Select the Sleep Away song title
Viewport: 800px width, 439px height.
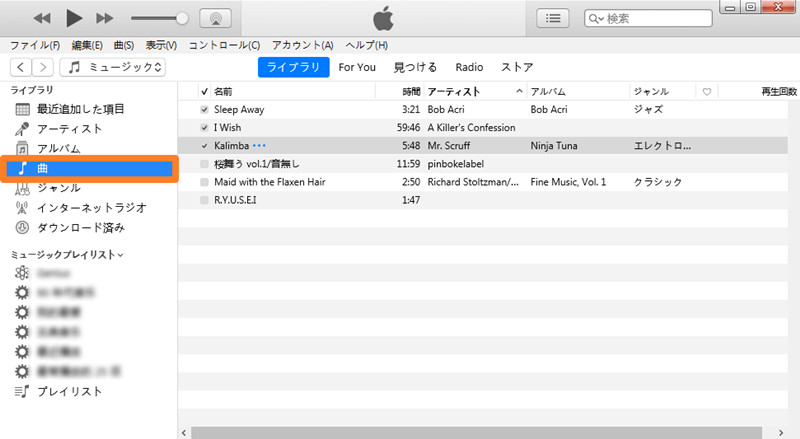click(239, 109)
